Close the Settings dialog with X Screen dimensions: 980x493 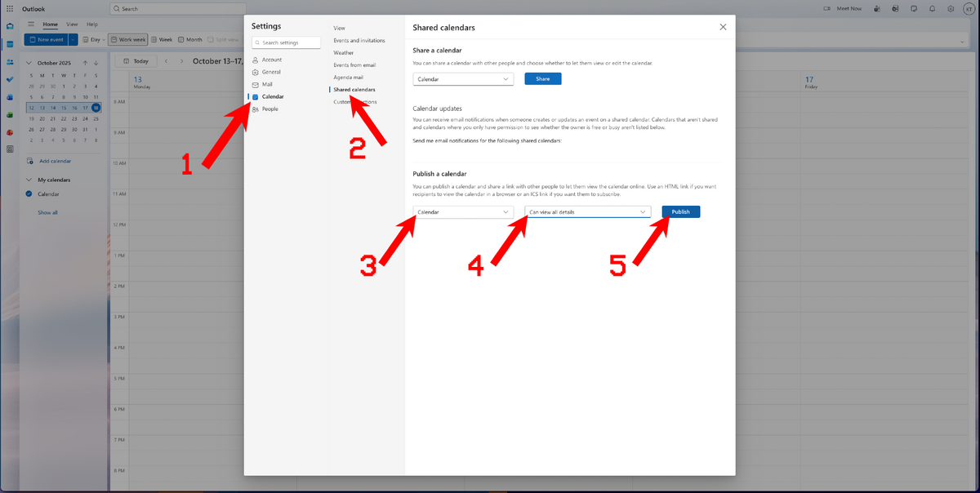pos(723,27)
